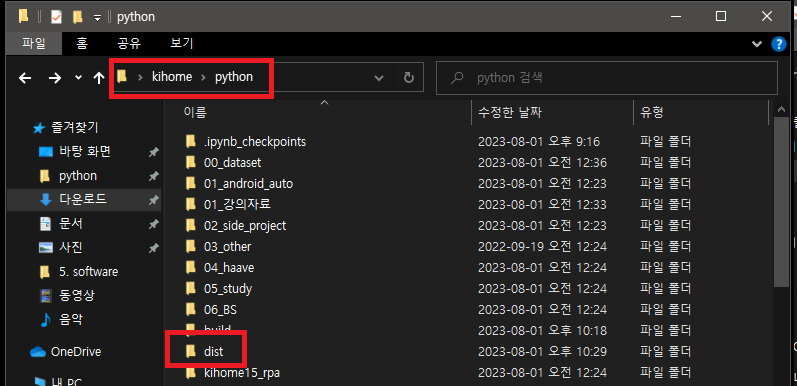Go up one folder level
The height and width of the screenshot is (386, 797).
pos(99,78)
